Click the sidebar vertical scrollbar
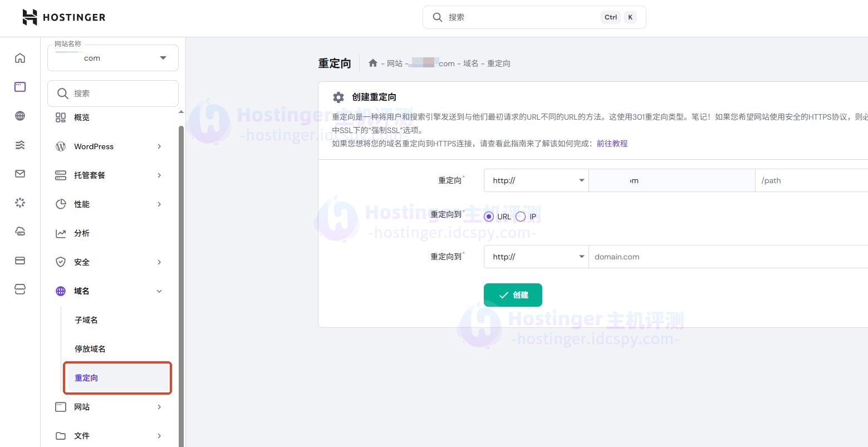Screen dimensions: 868x447 click(181, 278)
